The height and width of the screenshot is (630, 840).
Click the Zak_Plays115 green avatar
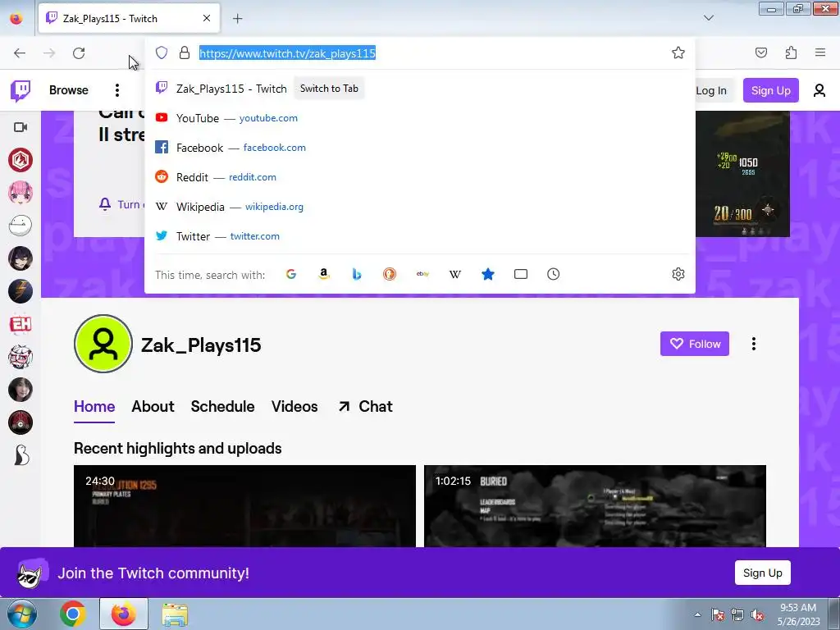point(103,344)
